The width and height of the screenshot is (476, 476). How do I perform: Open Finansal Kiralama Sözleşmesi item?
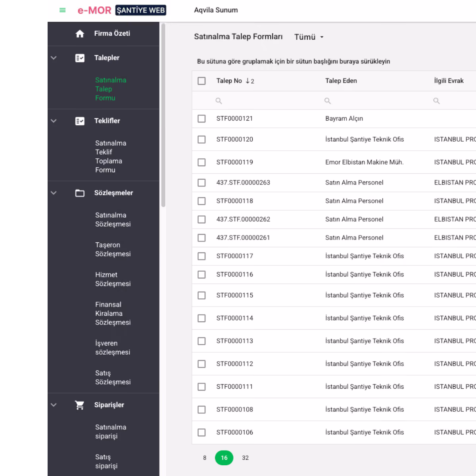[113, 313]
